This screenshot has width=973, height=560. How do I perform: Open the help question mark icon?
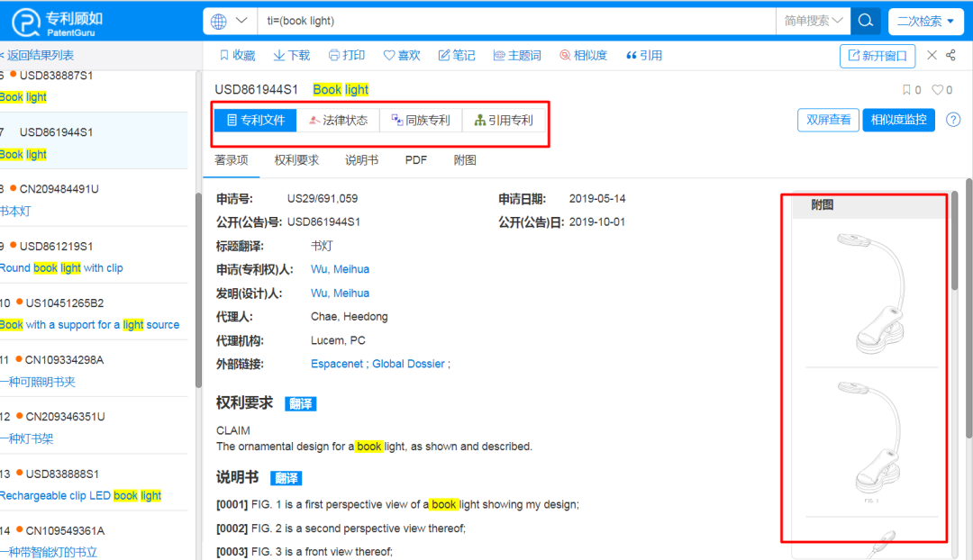(953, 120)
